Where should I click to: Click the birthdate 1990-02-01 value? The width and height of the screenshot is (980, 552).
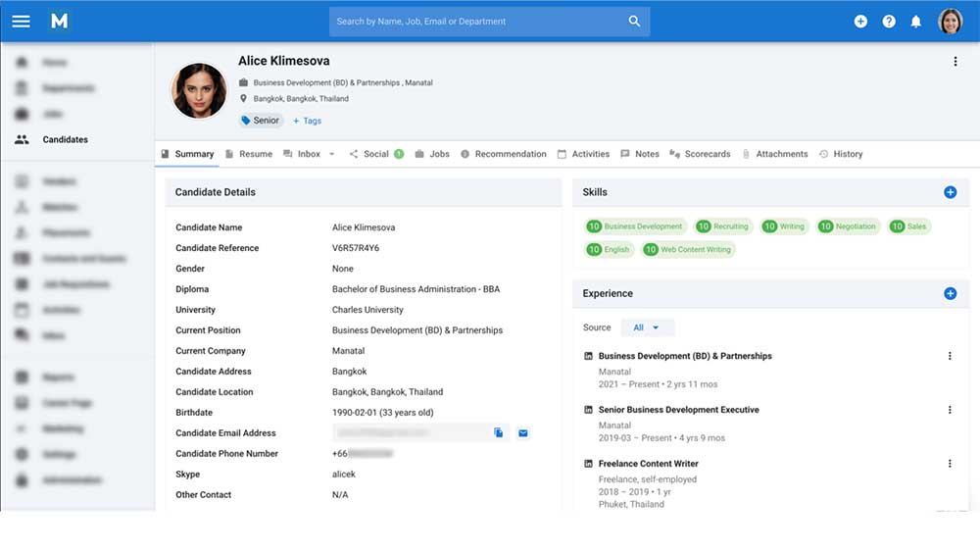(382, 413)
